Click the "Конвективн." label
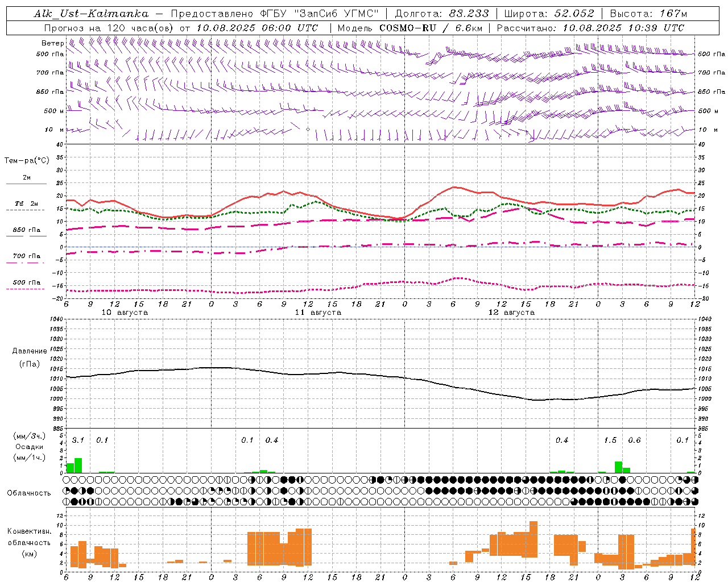 pos(29,531)
